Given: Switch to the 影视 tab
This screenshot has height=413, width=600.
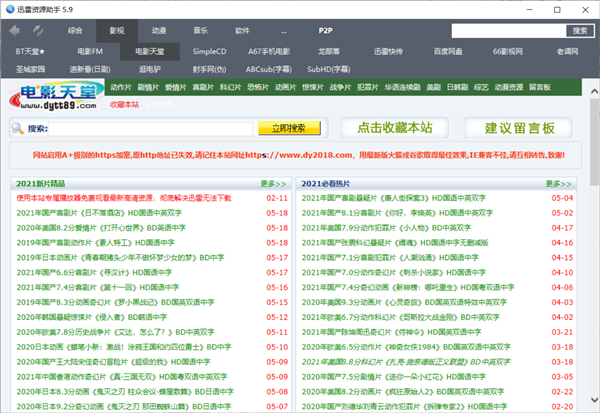Looking at the screenshot, I should (117, 31).
